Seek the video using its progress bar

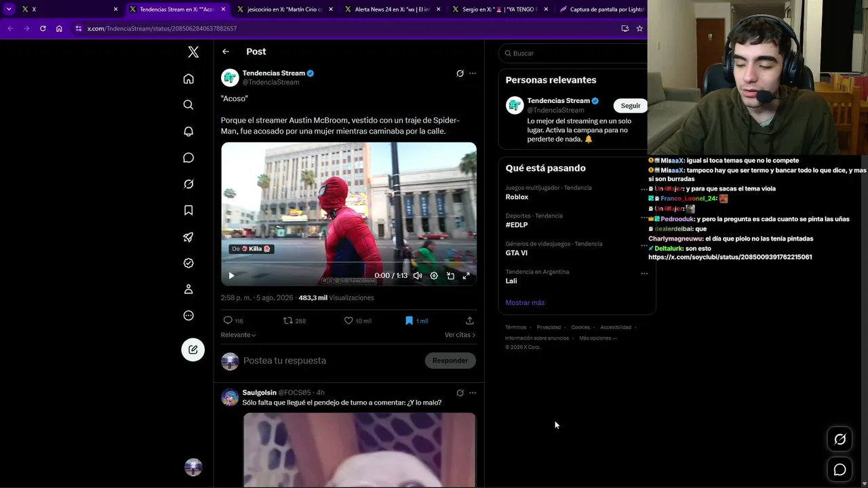click(x=349, y=262)
